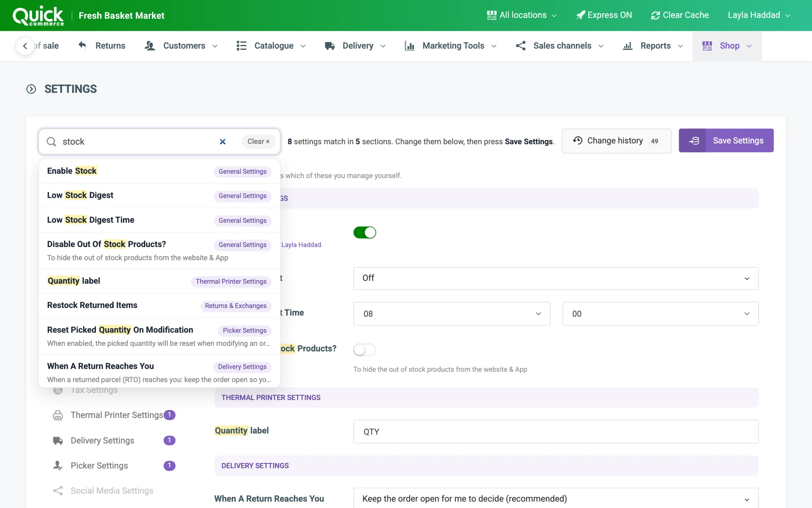Screen dimensions: 812x508
Task: Click the Customers person icon
Action: [150, 46]
